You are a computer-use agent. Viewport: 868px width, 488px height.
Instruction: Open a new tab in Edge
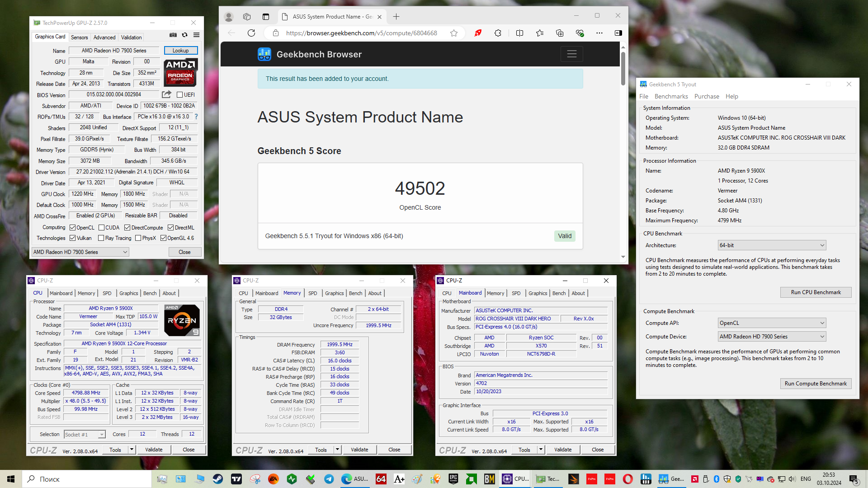(x=396, y=17)
